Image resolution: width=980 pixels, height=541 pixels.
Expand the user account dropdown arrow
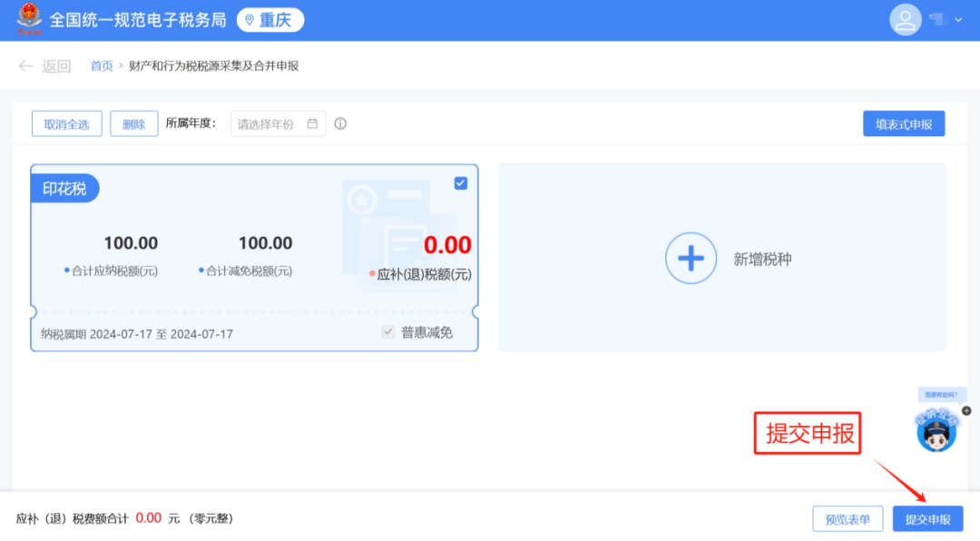[958, 20]
